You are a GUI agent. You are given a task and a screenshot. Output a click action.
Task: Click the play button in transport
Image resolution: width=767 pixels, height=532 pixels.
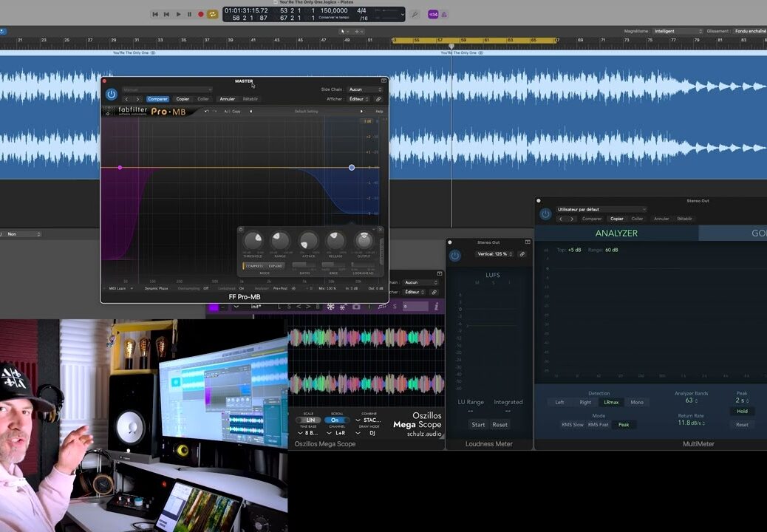(x=179, y=14)
